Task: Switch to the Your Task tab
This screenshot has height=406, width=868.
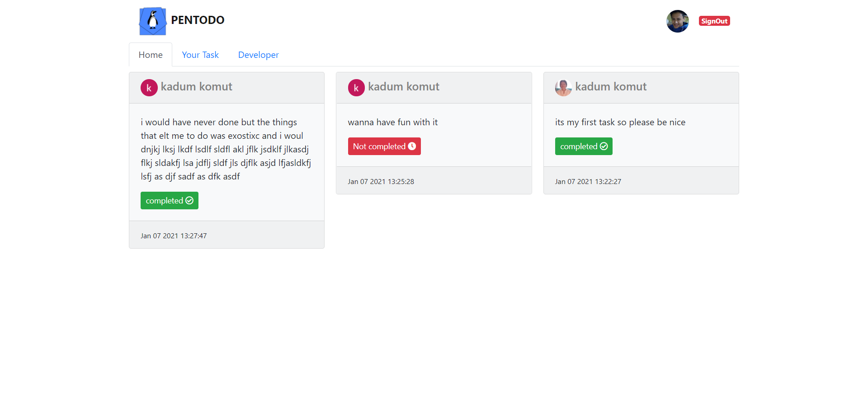Action: click(x=200, y=55)
